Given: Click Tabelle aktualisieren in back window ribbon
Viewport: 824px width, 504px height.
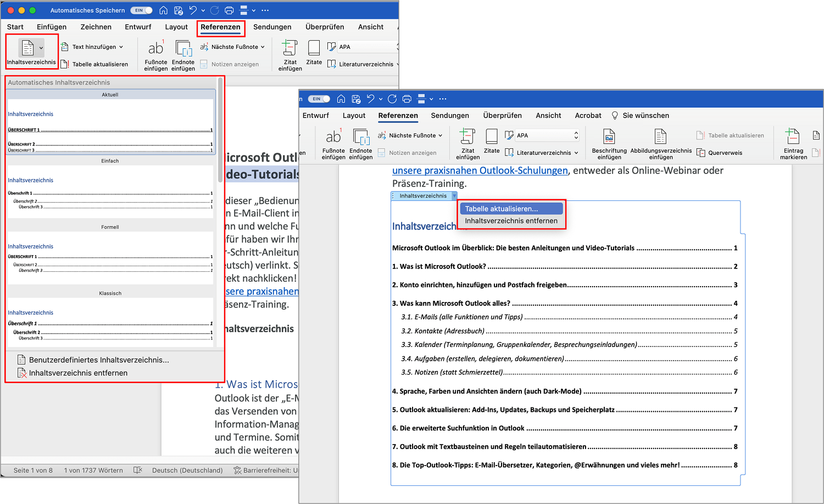Looking at the screenshot, I should 94,64.
